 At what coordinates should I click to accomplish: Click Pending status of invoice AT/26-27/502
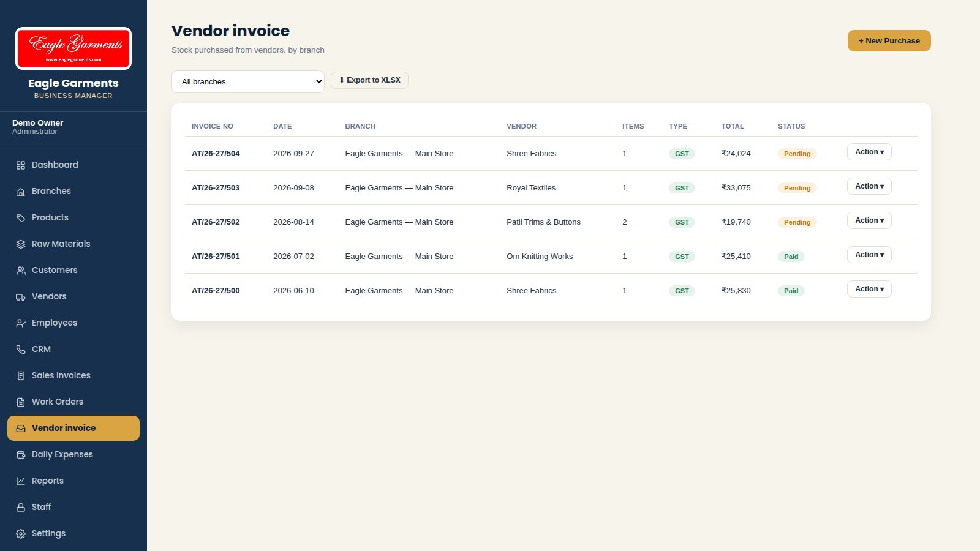[797, 222]
